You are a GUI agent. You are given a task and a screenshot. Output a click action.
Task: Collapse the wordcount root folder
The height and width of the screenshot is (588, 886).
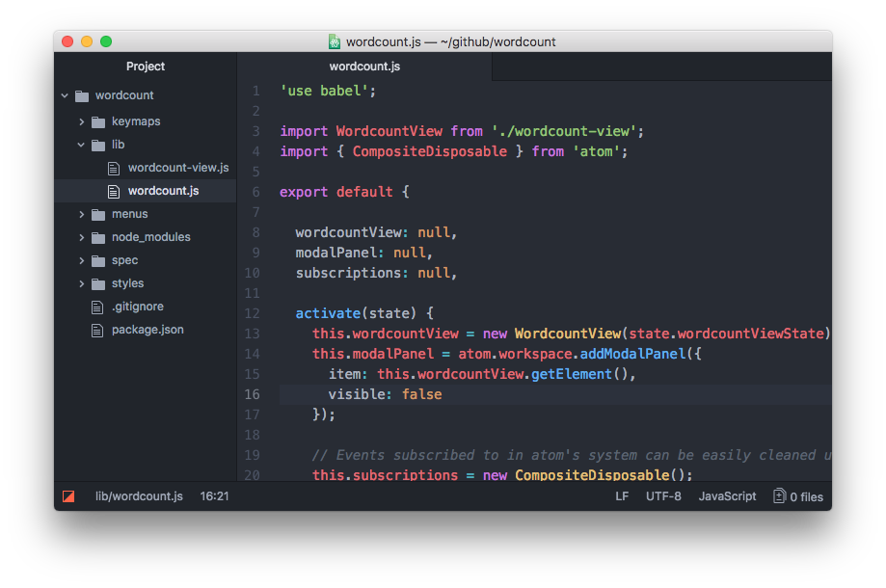[65, 95]
